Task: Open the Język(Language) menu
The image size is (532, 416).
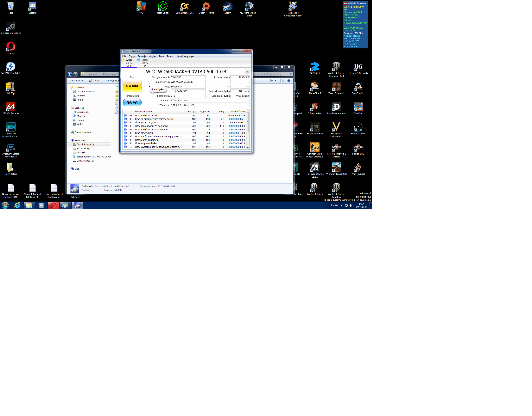Action: pyautogui.click(x=185, y=56)
